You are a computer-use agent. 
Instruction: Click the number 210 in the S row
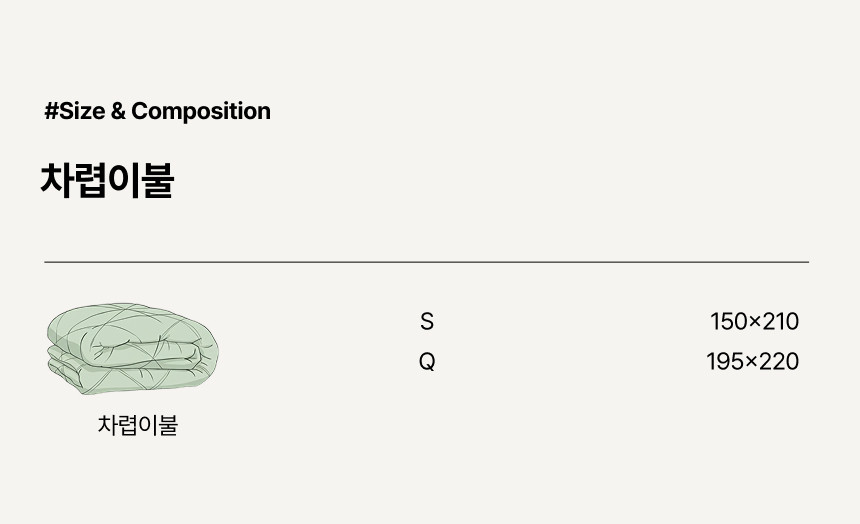(781, 322)
